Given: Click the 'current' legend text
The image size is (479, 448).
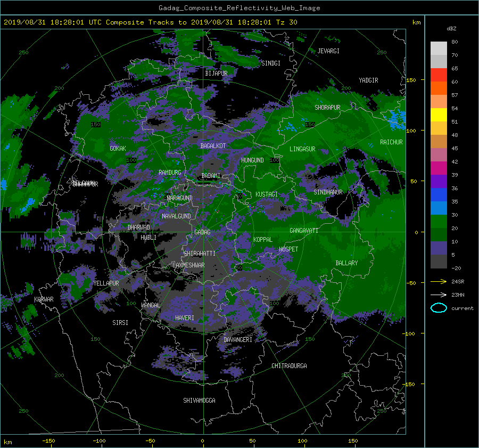Looking at the screenshot, I should [x=463, y=308].
